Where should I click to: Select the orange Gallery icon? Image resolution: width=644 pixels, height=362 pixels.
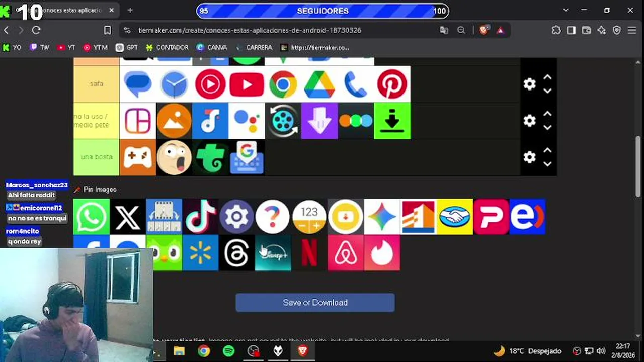coord(174,121)
